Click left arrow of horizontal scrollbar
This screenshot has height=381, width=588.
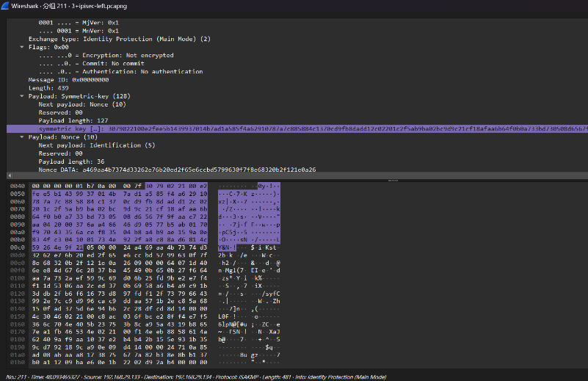coord(10,175)
